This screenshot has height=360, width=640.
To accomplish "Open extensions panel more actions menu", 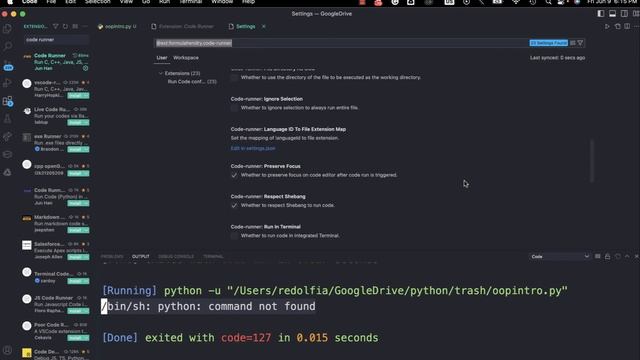I will pyautogui.click(x=85, y=27).
